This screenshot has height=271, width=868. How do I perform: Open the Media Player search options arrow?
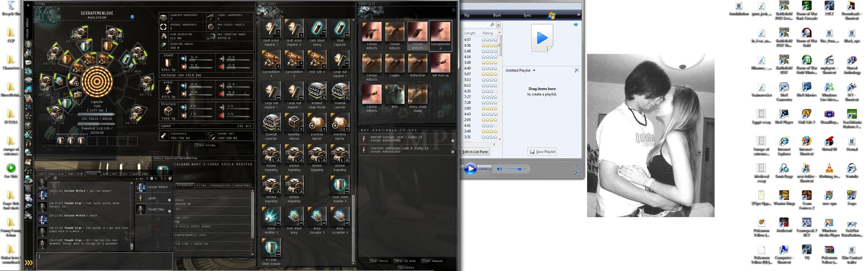498,25
